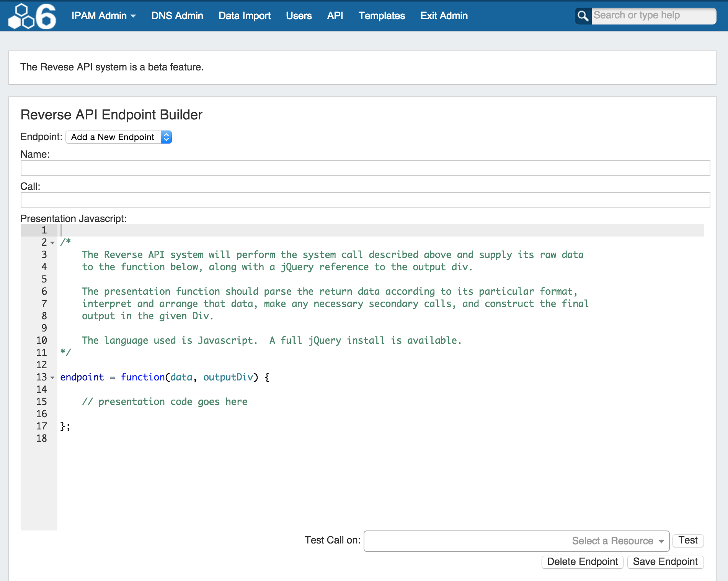728x581 pixels.
Task: Open the API menu item
Action: click(335, 16)
